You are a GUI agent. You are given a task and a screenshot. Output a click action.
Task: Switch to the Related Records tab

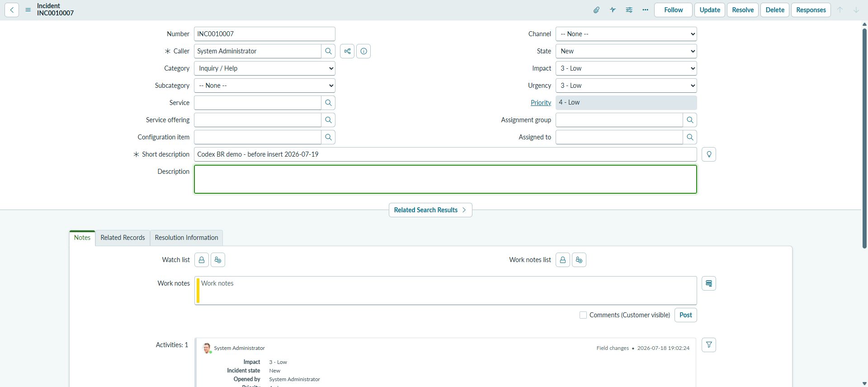(123, 238)
